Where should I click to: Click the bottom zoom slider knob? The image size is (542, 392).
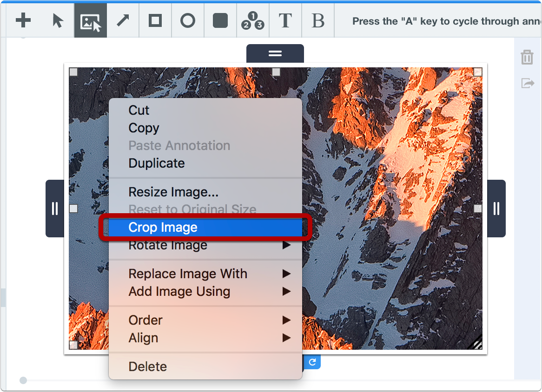(23, 380)
